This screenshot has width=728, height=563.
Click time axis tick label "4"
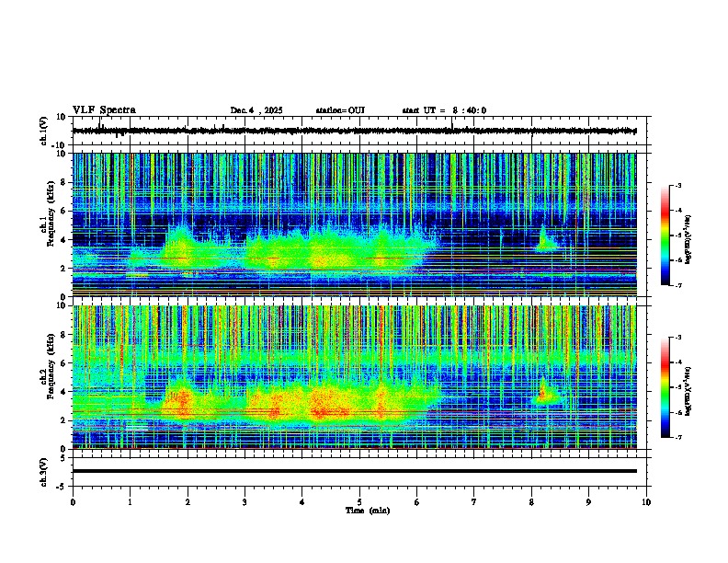pos(302,502)
